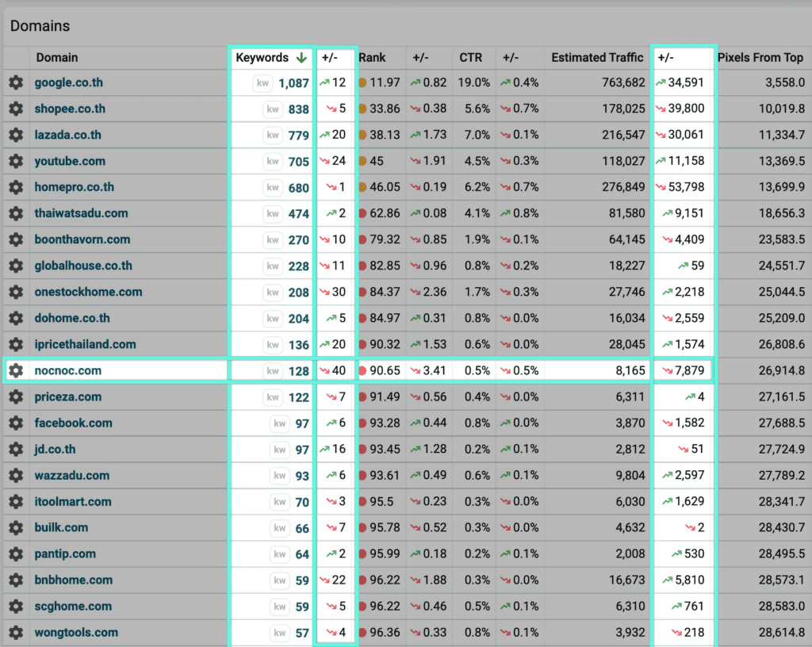
Task: Open settings gear for boonthavorn.com row
Action: pos(16,239)
